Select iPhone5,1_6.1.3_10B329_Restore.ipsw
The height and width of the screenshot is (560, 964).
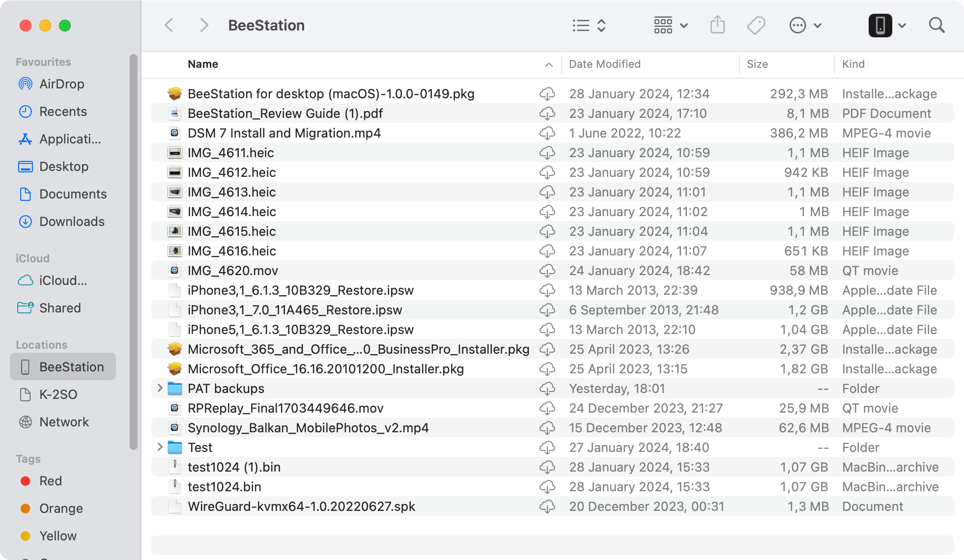click(553, 329)
